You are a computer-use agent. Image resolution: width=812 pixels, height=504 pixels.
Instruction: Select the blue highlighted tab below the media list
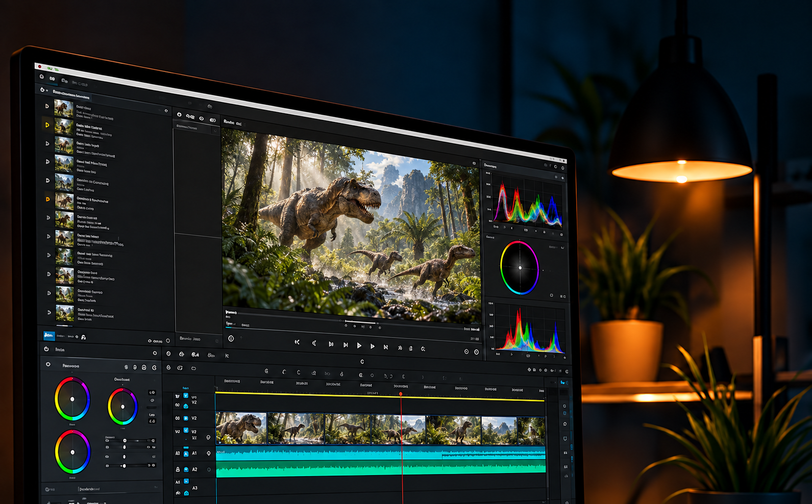coord(49,335)
